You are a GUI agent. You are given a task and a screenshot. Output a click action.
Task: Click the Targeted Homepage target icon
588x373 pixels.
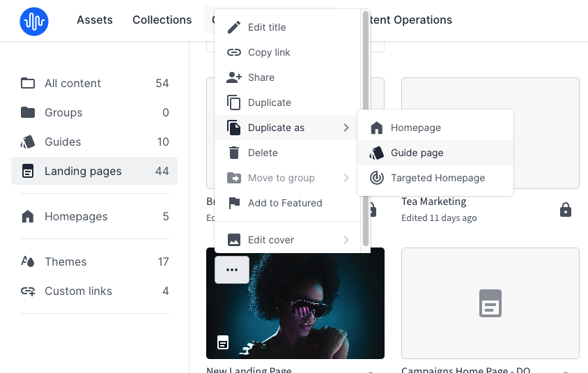(x=376, y=178)
